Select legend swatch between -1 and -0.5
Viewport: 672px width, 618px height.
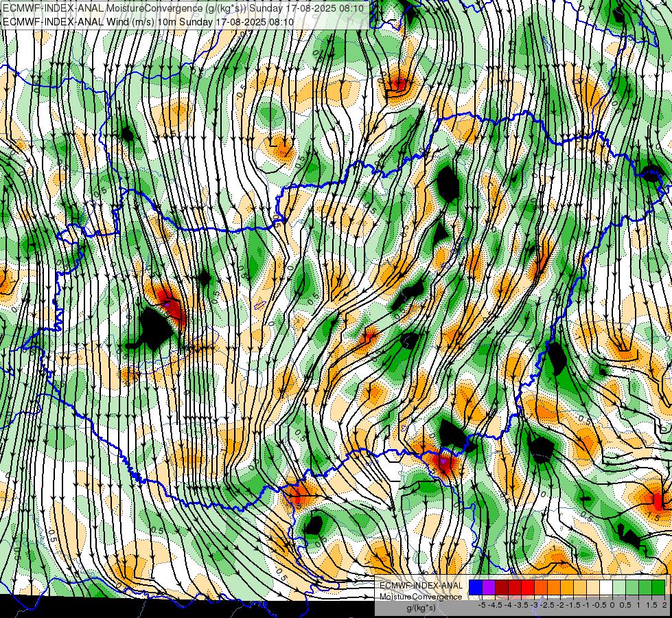(x=592, y=587)
